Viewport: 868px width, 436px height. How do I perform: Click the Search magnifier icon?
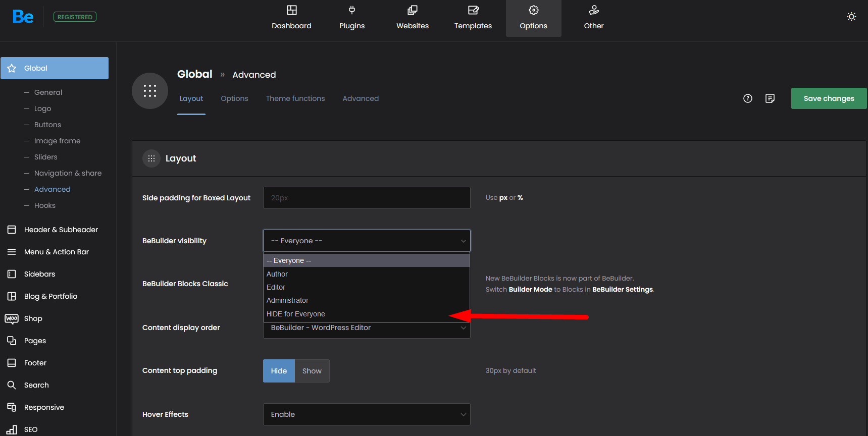(x=12, y=385)
